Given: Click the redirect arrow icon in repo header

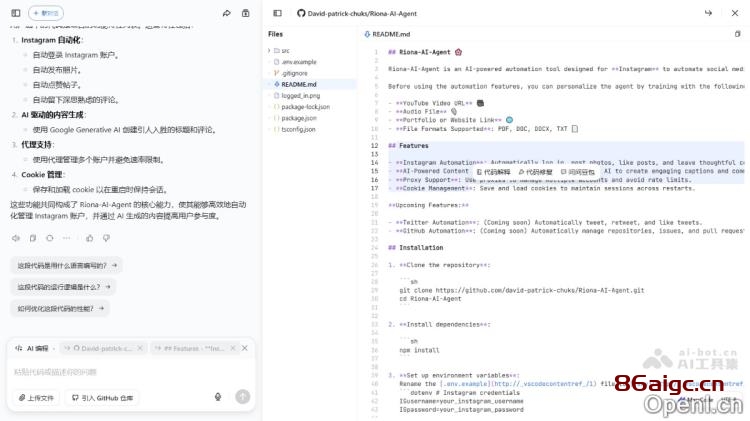Looking at the screenshot, I should [708, 13].
